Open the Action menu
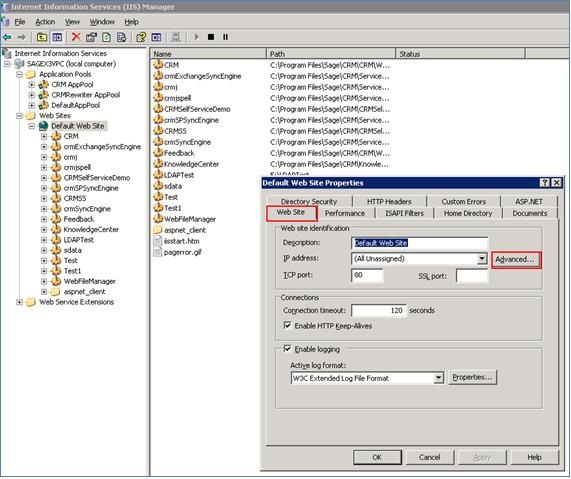Screen dimensions: 571x479 coord(45,22)
